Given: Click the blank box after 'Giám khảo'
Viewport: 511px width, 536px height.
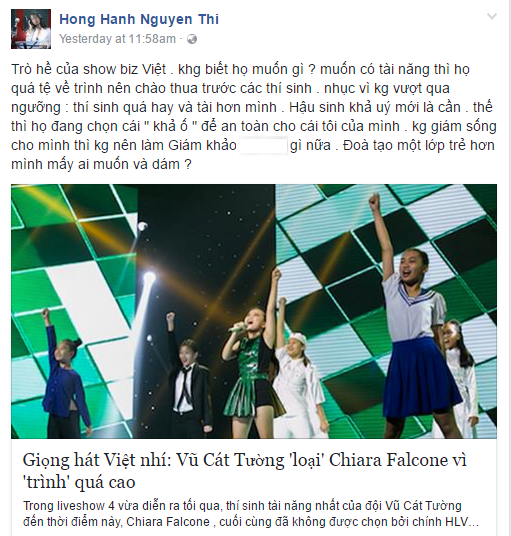Looking at the screenshot, I should pos(263,146).
